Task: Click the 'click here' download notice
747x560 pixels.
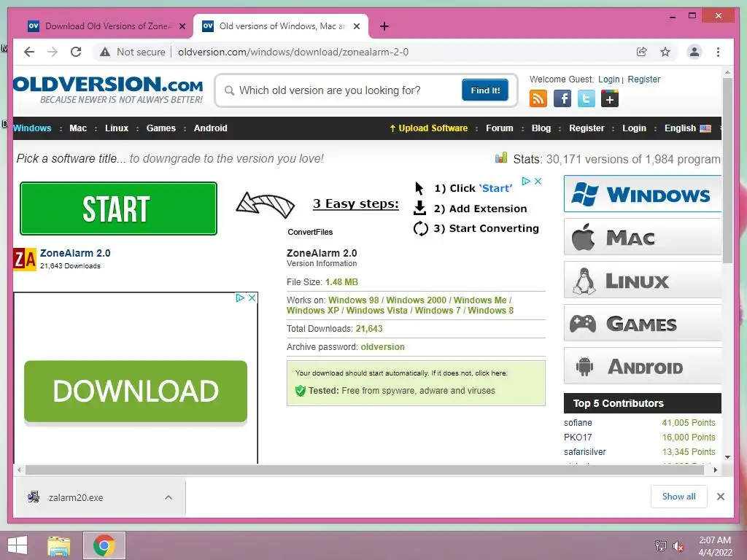Action: pyautogui.click(x=491, y=373)
